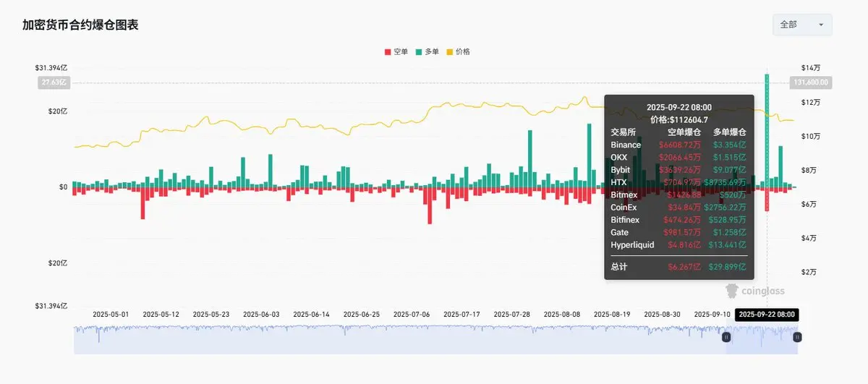Click the 价格:$112604.7 tooltip line
The width and height of the screenshot is (868, 384).
pos(678,120)
